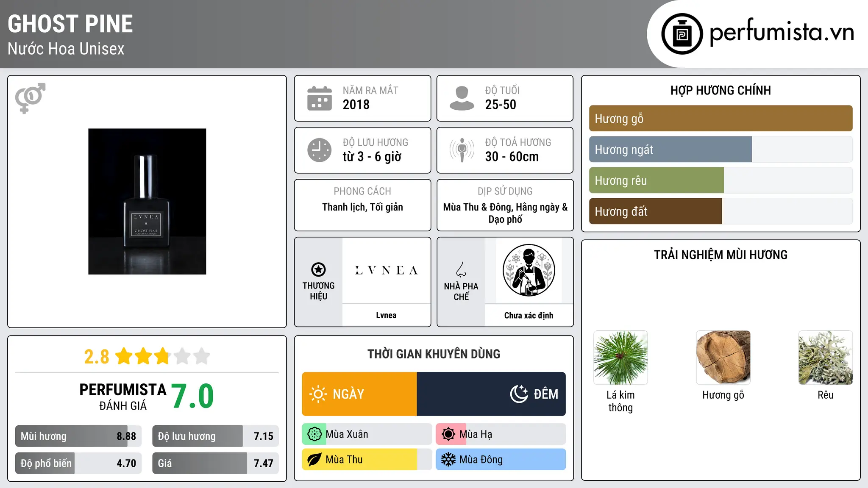Click the Hương rêu accord bar
The height and width of the screenshot is (488, 868).
[x=721, y=180]
